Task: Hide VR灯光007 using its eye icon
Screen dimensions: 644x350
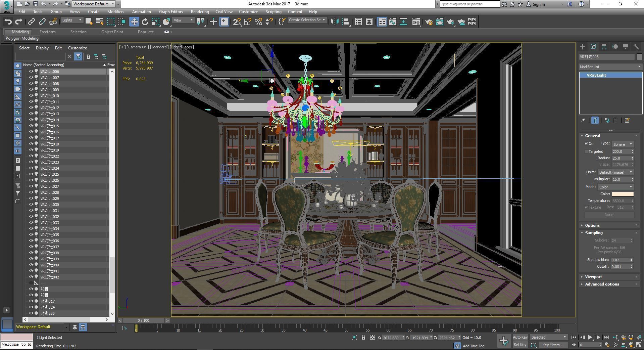Action: 31,78
